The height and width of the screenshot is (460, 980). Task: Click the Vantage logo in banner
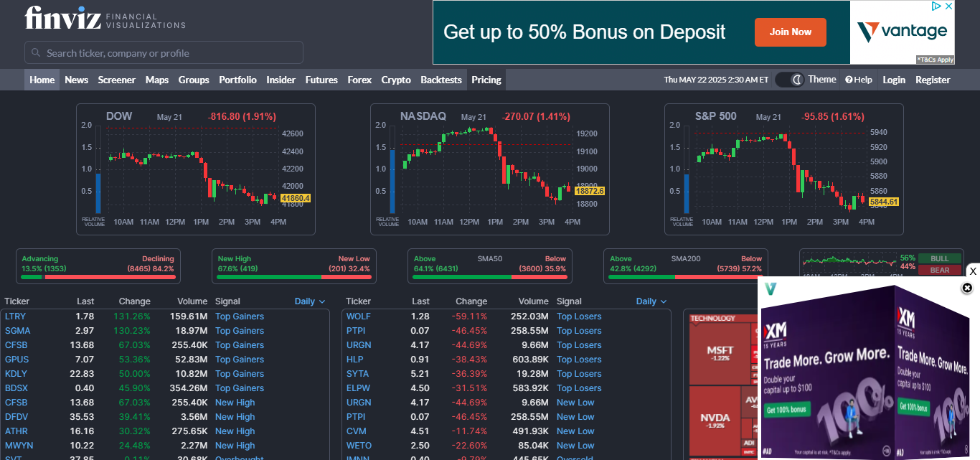902,32
